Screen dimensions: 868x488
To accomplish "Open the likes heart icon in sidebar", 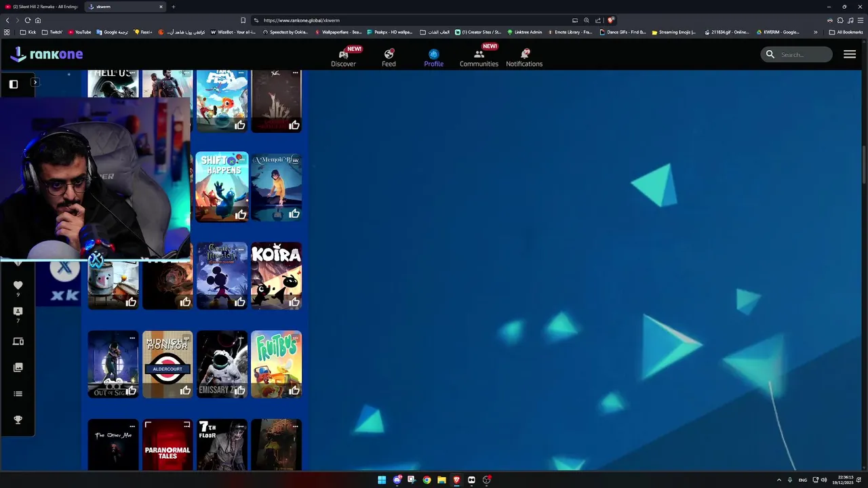I will [x=18, y=285].
